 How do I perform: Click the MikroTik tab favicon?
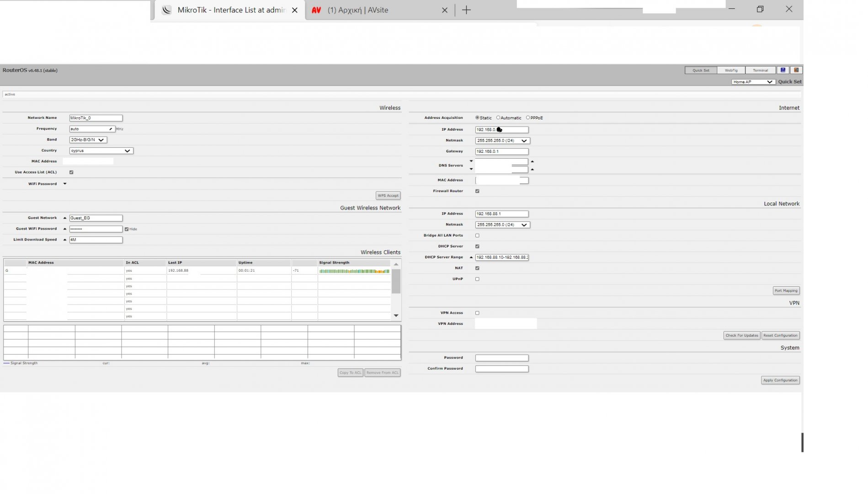pyautogui.click(x=167, y=10)
